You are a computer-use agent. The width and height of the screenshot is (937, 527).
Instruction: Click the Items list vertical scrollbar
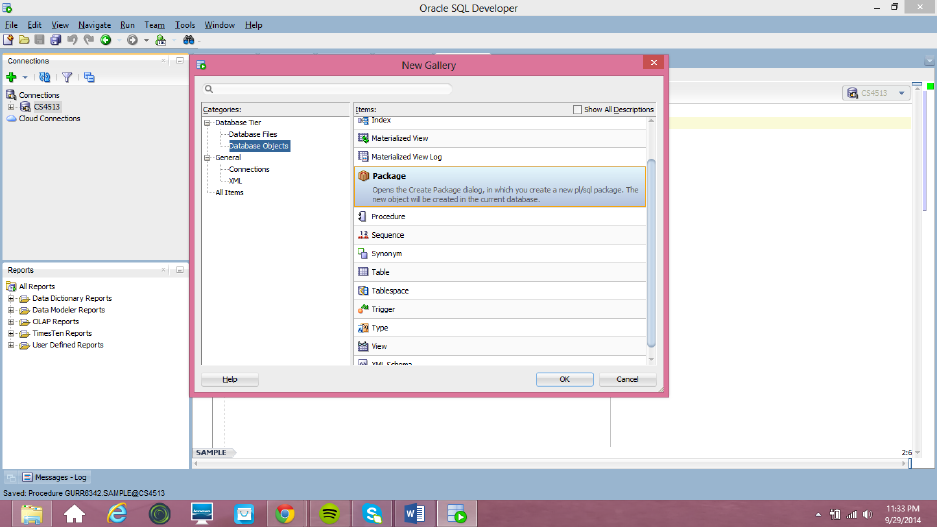point(651,253)
